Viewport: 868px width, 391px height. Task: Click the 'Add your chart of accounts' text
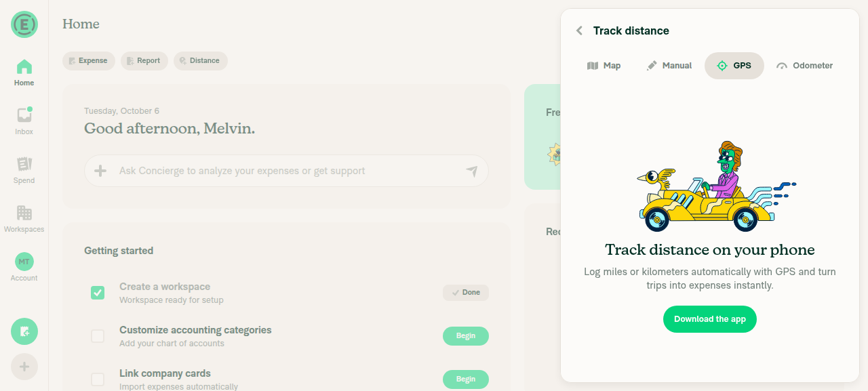172,344
